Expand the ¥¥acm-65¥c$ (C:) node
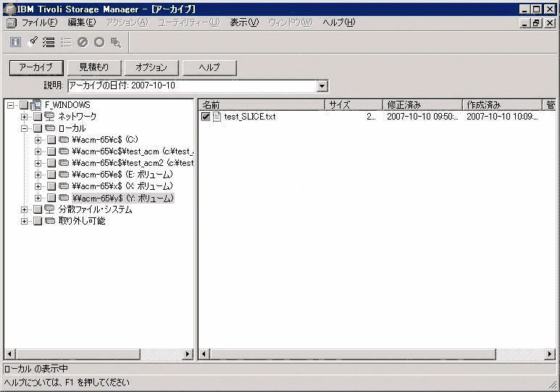Viewport: 560px width, 392px height. 38,140
